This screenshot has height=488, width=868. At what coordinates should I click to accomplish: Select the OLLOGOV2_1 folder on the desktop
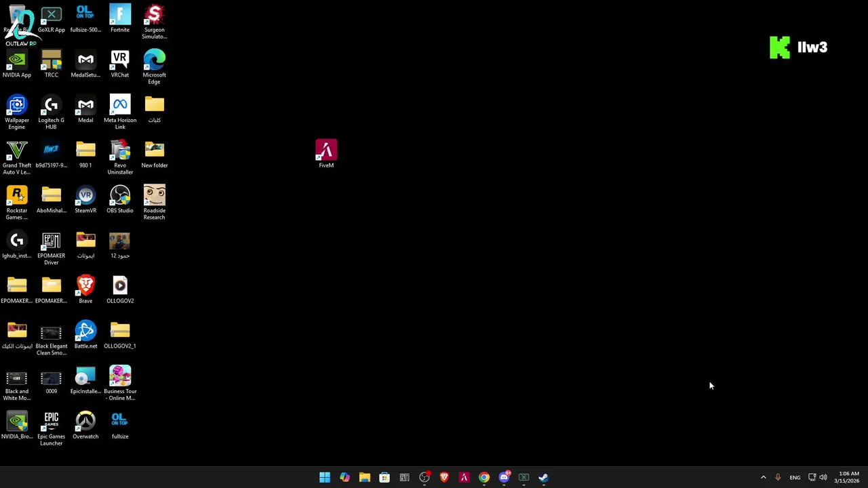[x=120, y=335]
